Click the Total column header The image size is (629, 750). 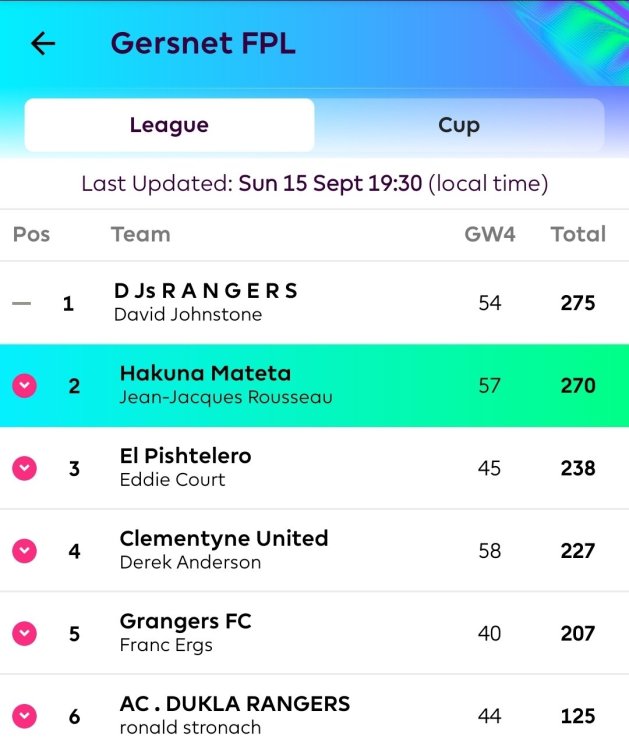point(578,234)
